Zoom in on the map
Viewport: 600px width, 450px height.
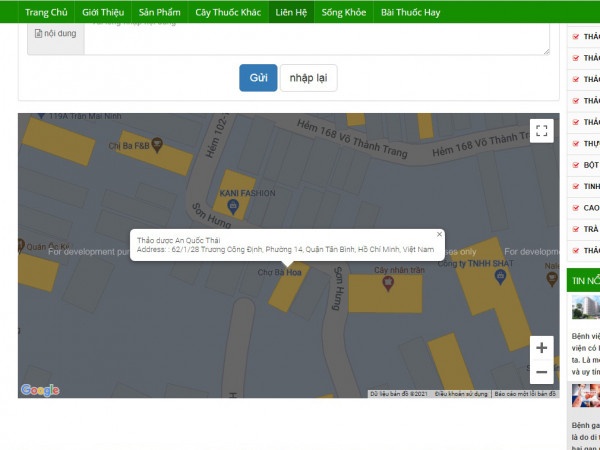[x=541, y=348]
